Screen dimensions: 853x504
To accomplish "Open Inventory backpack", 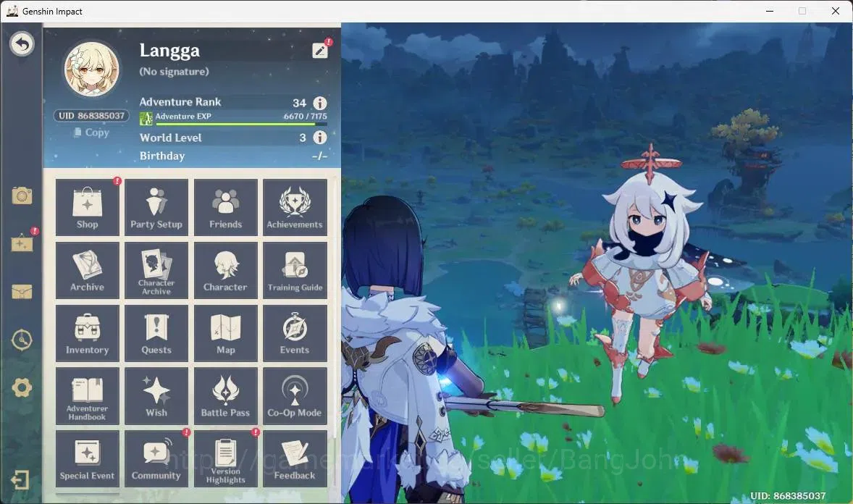I will tap(87, 333).
